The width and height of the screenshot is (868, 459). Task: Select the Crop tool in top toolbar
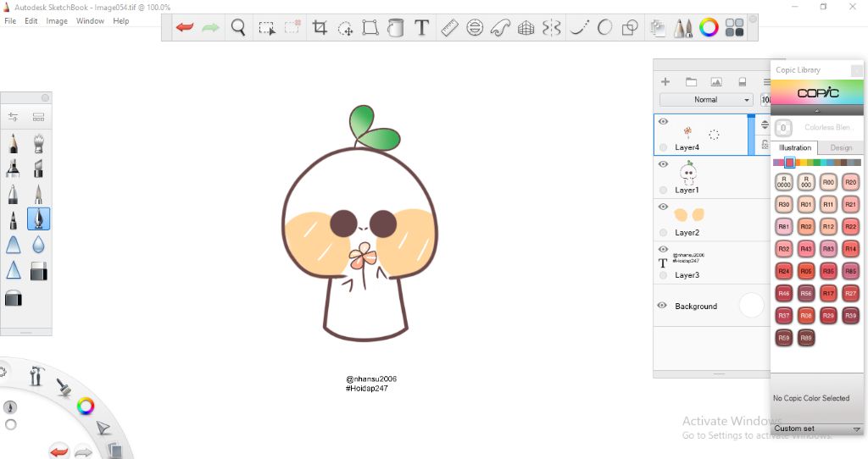tap(320, 28)
